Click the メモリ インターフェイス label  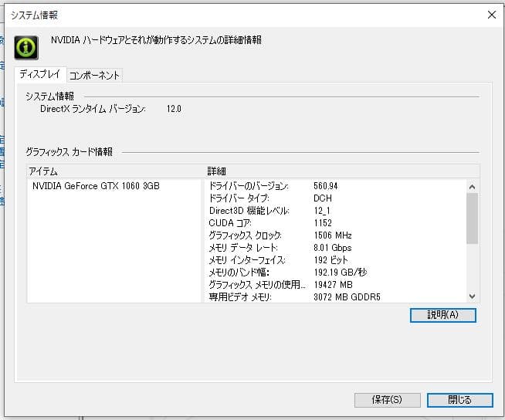(247, 260)
